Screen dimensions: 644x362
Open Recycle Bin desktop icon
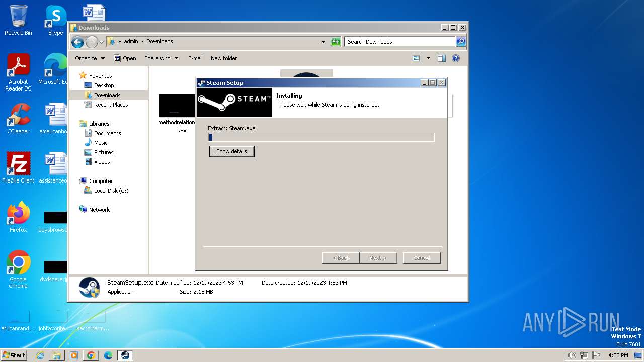tap(18, 20)
